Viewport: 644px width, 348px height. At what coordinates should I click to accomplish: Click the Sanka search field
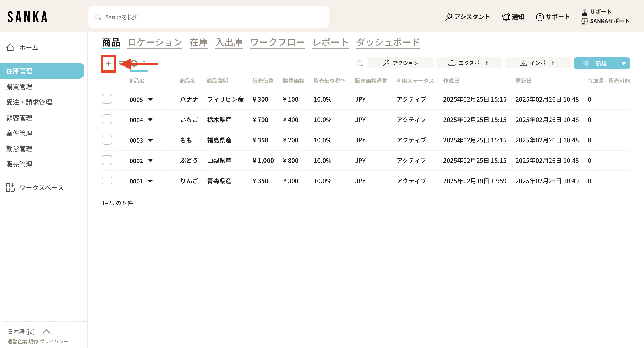coord(208,17)
